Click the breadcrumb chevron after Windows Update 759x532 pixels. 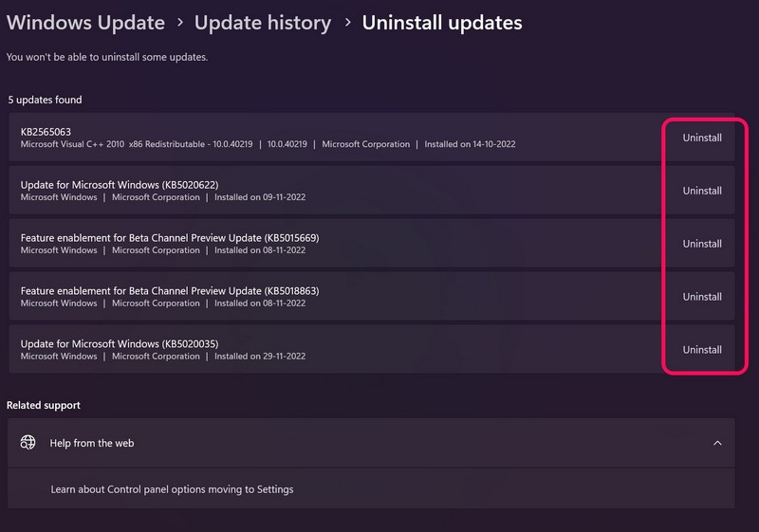pyautogui.click(x=179, y=23)
